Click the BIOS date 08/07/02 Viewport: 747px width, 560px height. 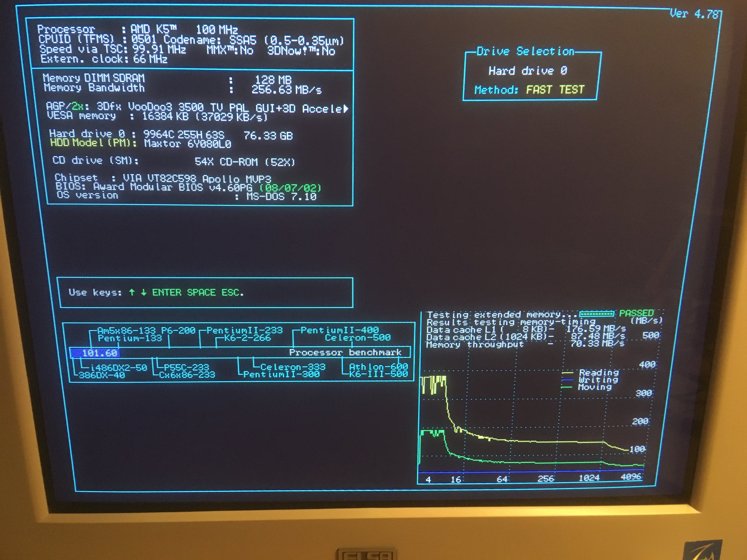click(290, 188)
